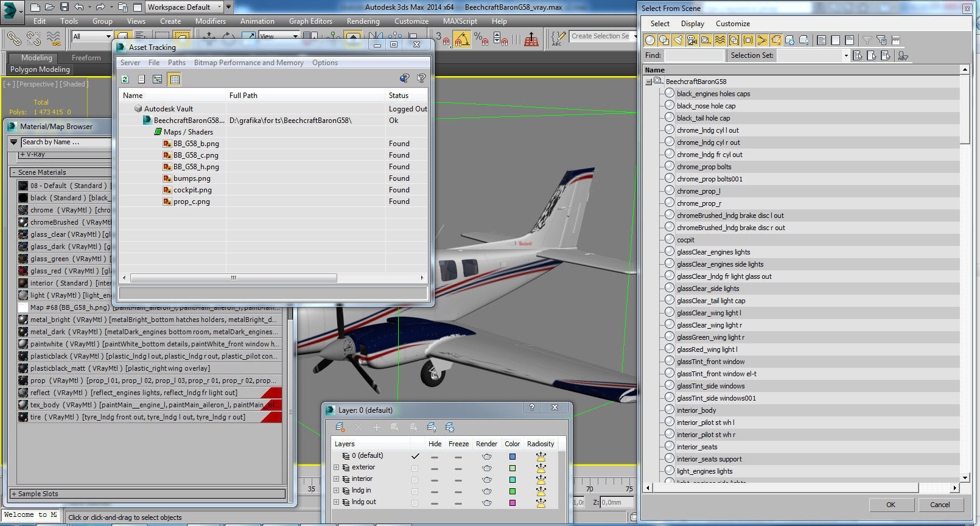Click the Status column header in Asset Tracking
Viewport: 980px width, 526px height.
407,96
